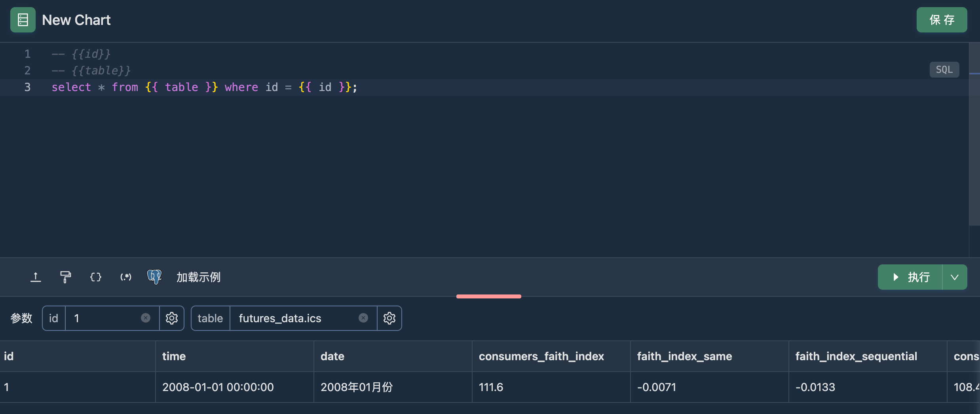Image resolution: width=980 pixels, height=414 pixels.
Task: Click the New Chart title
Action: (76, 20)
